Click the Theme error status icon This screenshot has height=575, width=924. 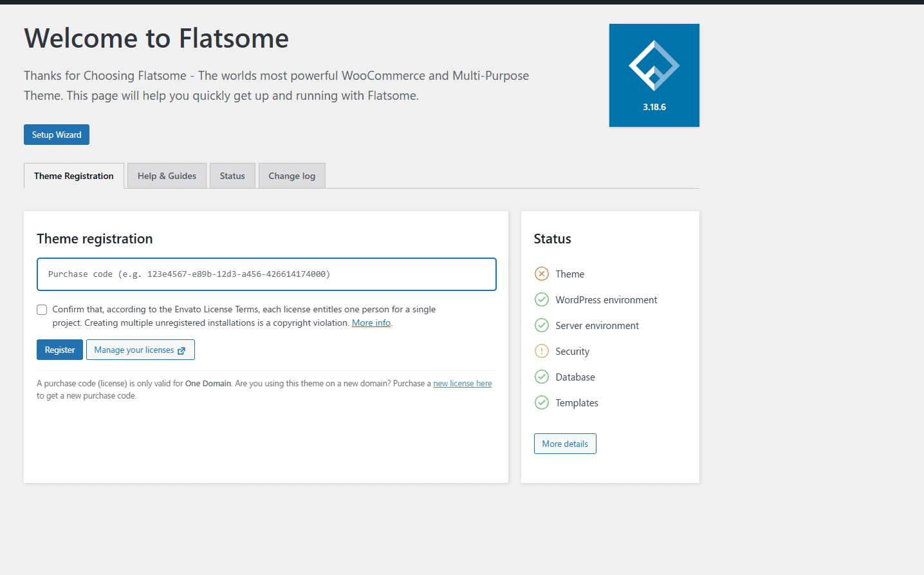click(x=542, y=274)
